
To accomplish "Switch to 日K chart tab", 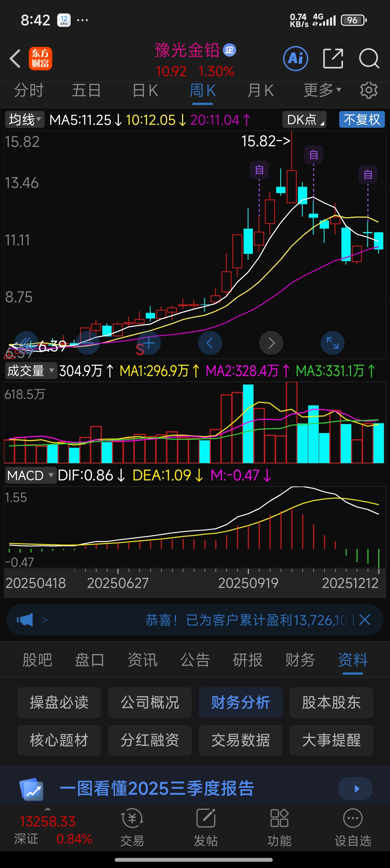I will [x=145, y=90].
